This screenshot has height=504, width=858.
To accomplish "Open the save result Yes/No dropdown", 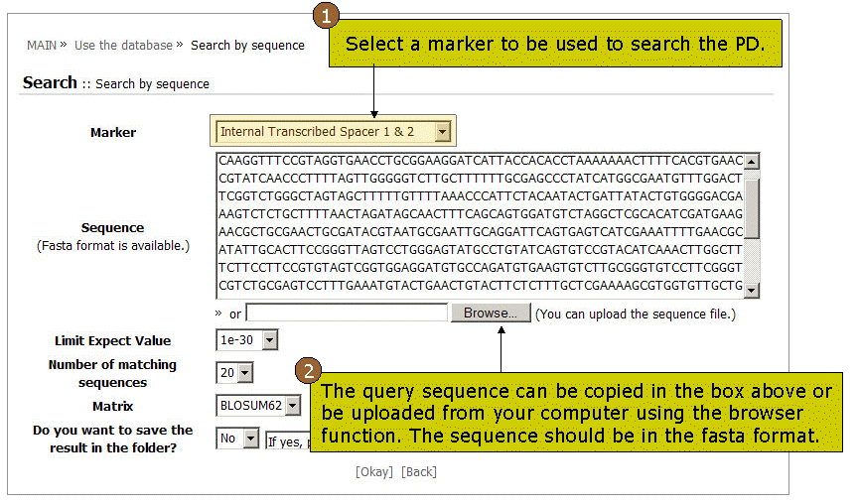I will coord(249,439).
